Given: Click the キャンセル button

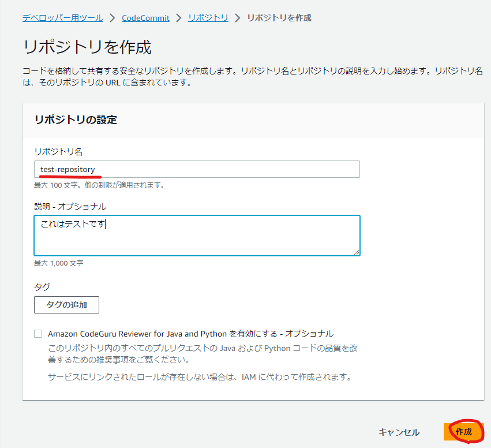Looking at the screenshot, I should point(399,432).
